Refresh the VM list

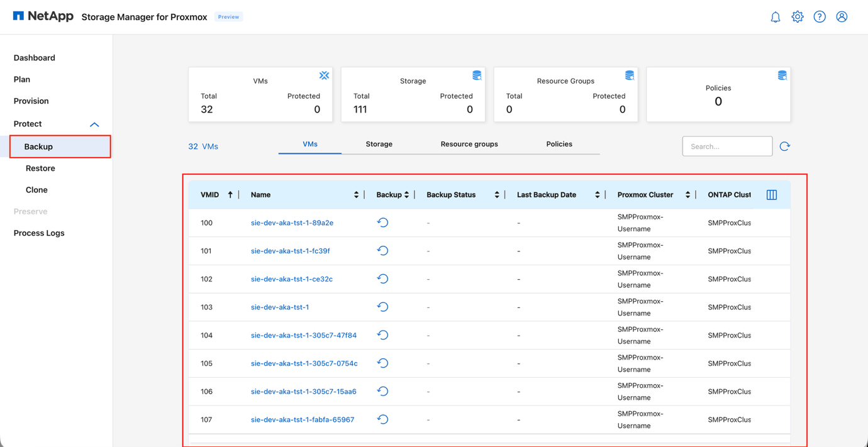[784, 146]
